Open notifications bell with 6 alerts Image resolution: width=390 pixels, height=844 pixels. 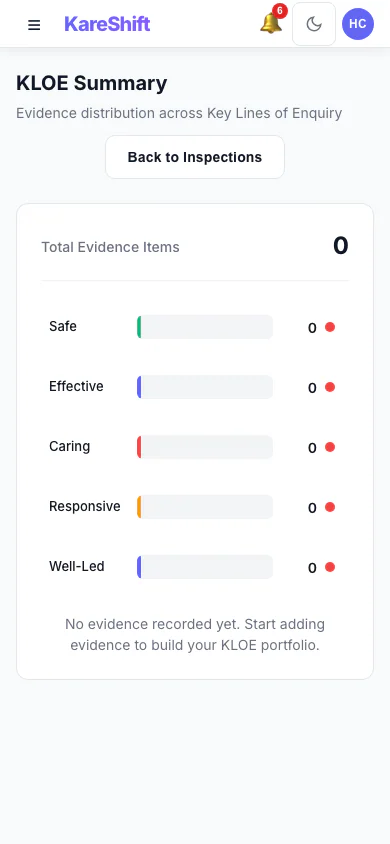point(271,23)
